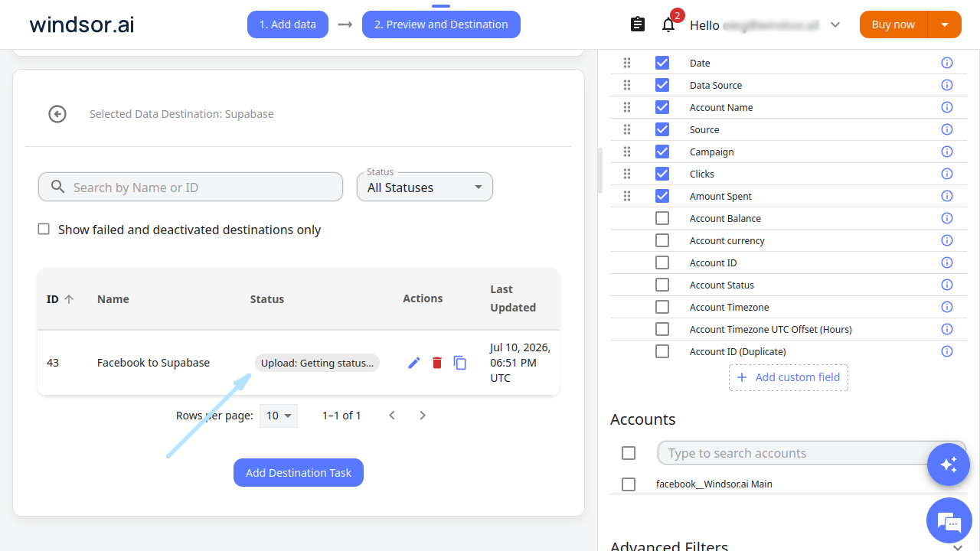Open the chat support bubble
The height and width of the screenshot is (551, 980).
coord(949,521)
